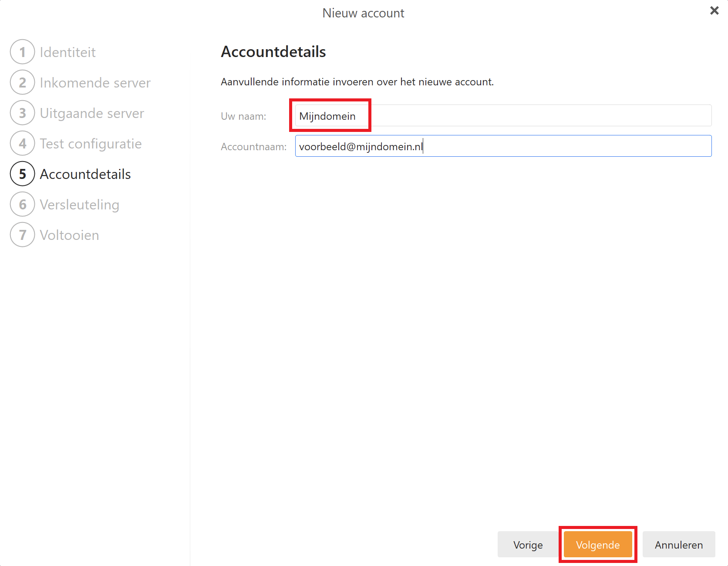The width and height of the screenshot is (728, 566).
Task: Click the Uw naam text field
Action: click(503, 116)
